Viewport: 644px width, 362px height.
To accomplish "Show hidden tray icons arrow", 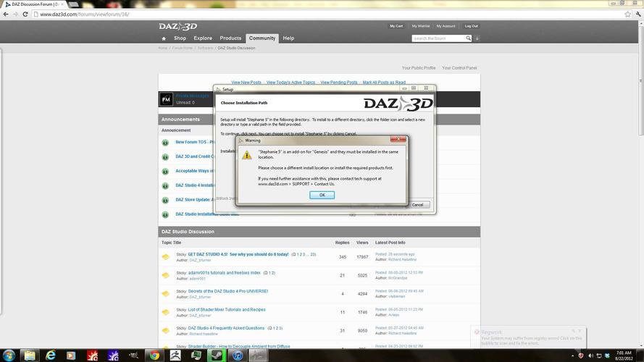I will pyautogui.click(x=572, y=355).
